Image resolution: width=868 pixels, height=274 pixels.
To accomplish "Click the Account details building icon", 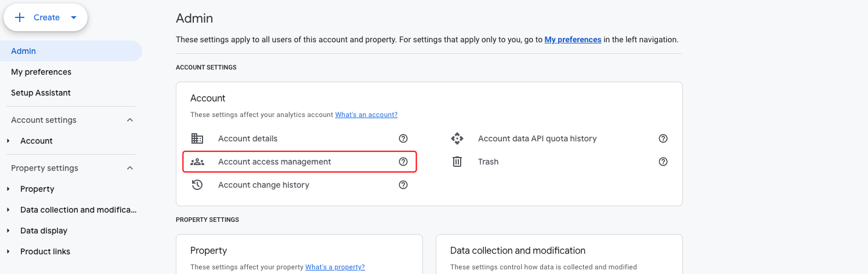I will 197,138.
